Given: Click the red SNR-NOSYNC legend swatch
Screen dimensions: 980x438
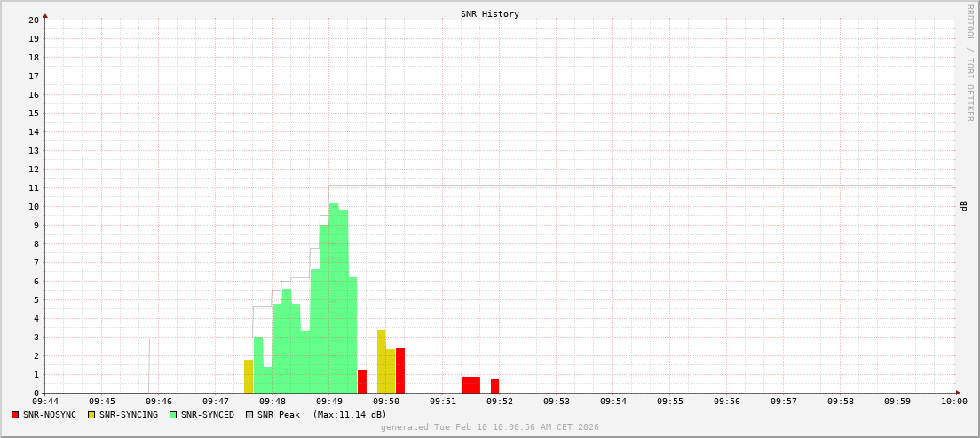Looking at the screenshot, I should (15, 415).
